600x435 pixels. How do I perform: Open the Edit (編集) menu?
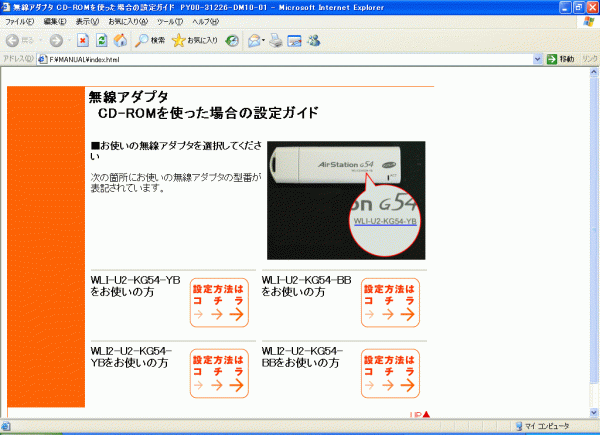pos(55,22)
